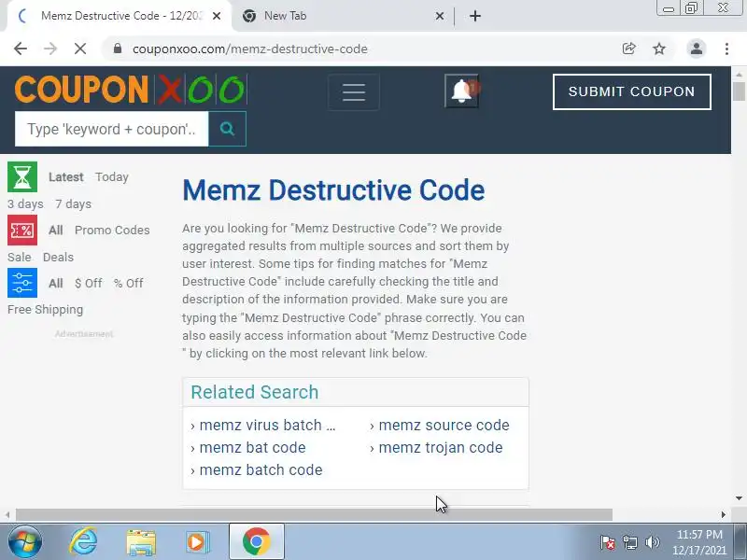Stop loading the page
The width and height of the screenshot is (747, 560).
point(80,49)
